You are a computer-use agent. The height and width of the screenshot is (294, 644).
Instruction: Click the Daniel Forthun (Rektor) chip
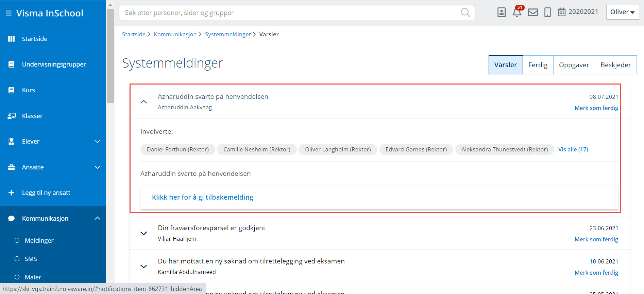tap(178, 149)
